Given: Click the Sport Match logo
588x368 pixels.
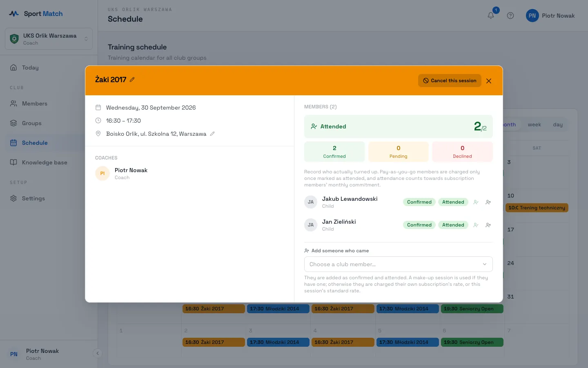Looking at the screenshot, I should coord(36,13).
